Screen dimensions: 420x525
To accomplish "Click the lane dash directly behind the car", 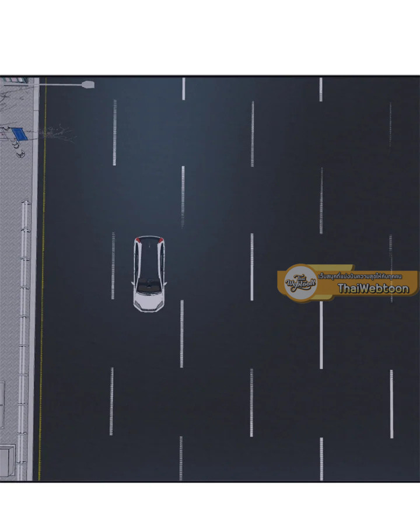I will click(183, 195).
